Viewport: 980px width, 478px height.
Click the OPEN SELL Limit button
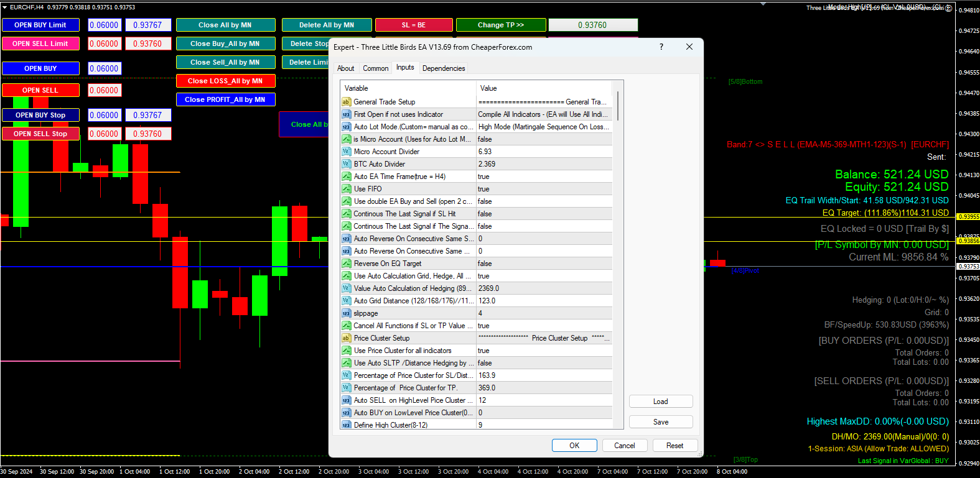click(40, 44)
